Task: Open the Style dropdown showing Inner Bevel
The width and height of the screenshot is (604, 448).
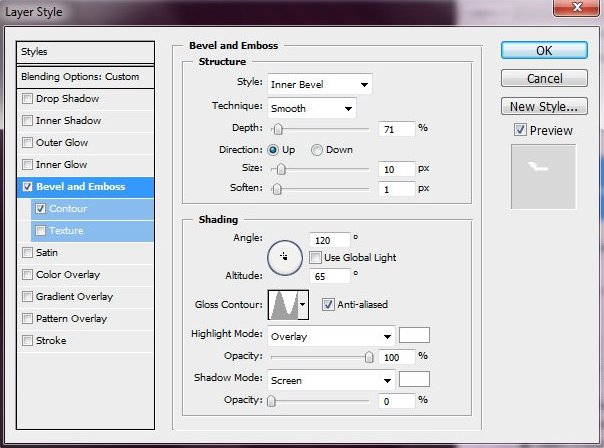Action: pos(319,84)
